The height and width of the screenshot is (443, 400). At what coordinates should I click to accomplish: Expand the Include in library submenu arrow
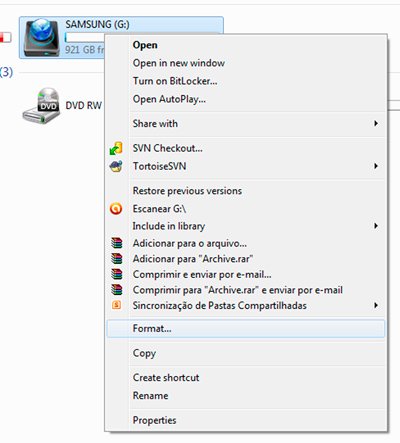point(376,226)
